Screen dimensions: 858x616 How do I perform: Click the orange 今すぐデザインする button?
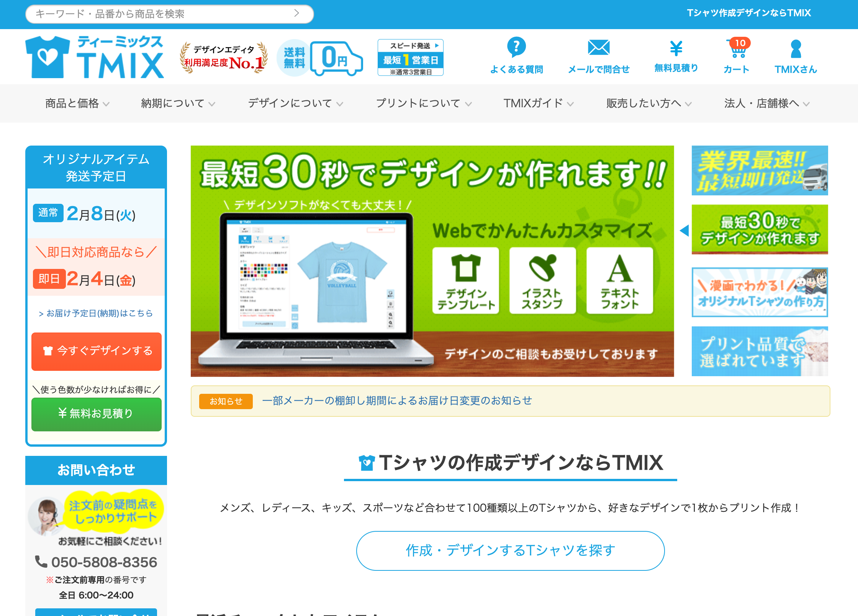[x=97, y=351]
